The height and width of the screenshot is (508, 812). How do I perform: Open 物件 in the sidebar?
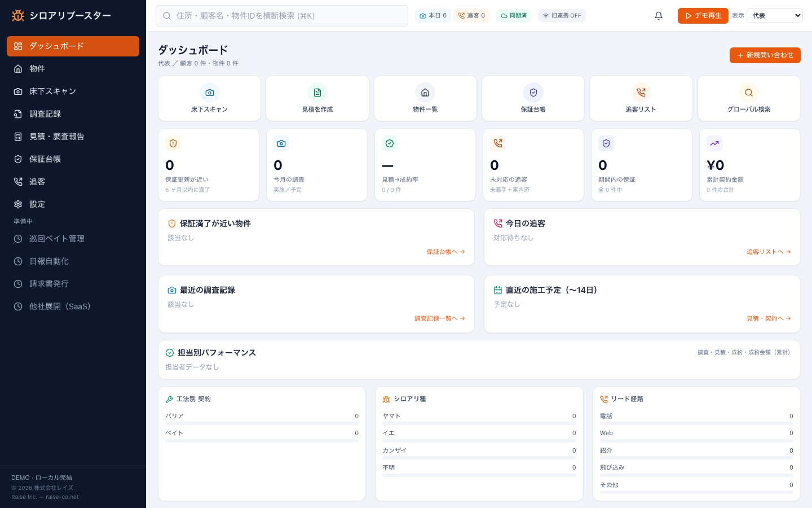(73, 69)
